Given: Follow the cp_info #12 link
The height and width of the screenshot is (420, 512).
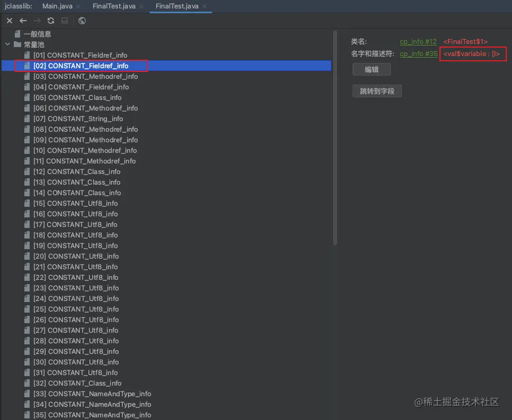Looking at the screenshot, I should (x=418, y=42).
